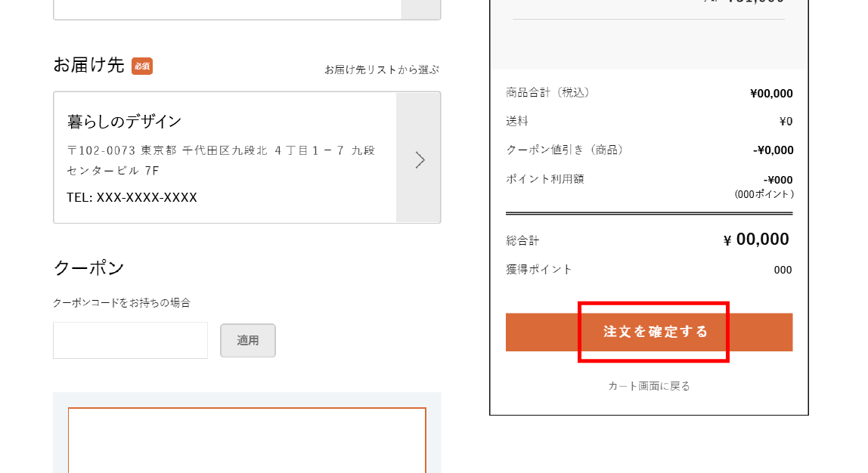
Task: Click the -¥000 points used value
Action: click(x=778, y=180)
